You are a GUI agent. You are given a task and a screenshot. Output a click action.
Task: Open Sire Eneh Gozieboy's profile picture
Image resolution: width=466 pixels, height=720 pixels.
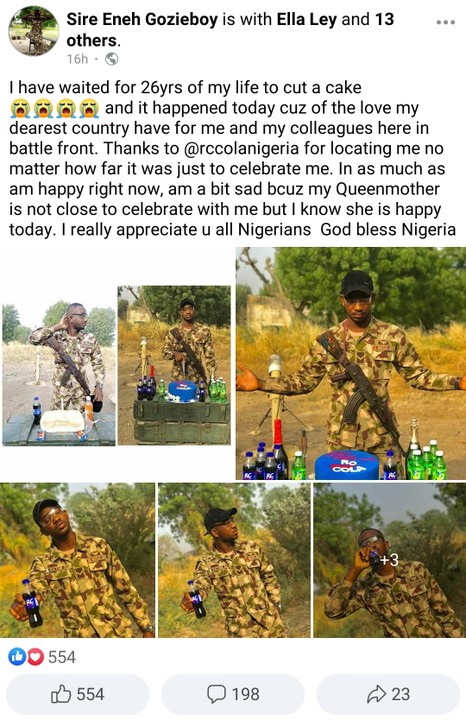tap(34, 31)
